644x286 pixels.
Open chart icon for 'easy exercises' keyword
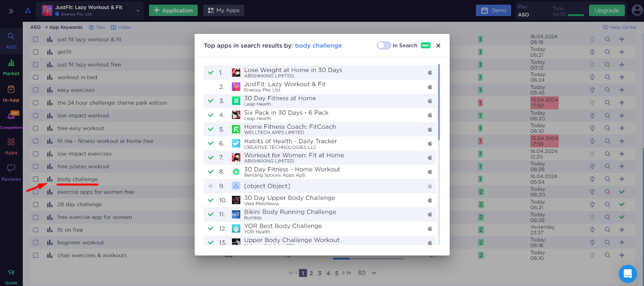tap(50, 90)
